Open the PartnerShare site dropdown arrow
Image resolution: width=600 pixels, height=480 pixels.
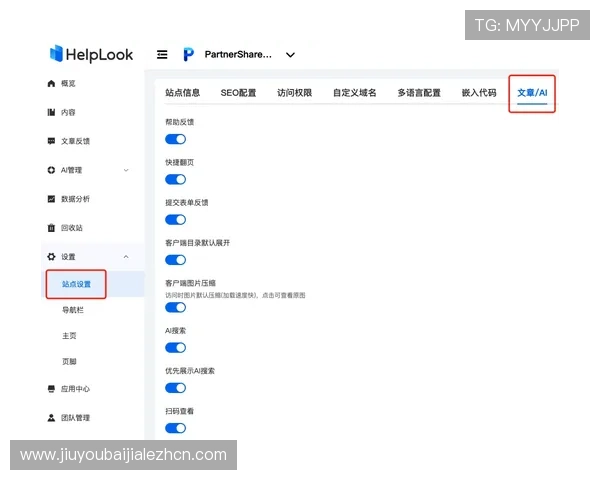pyautogui.click(x=290, y=55)
